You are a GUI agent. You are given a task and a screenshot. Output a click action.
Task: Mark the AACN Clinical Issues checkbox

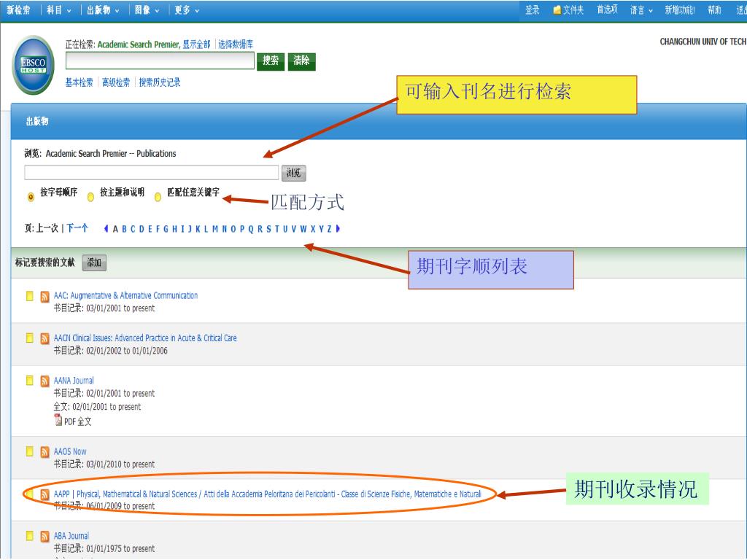pos(29,338)
